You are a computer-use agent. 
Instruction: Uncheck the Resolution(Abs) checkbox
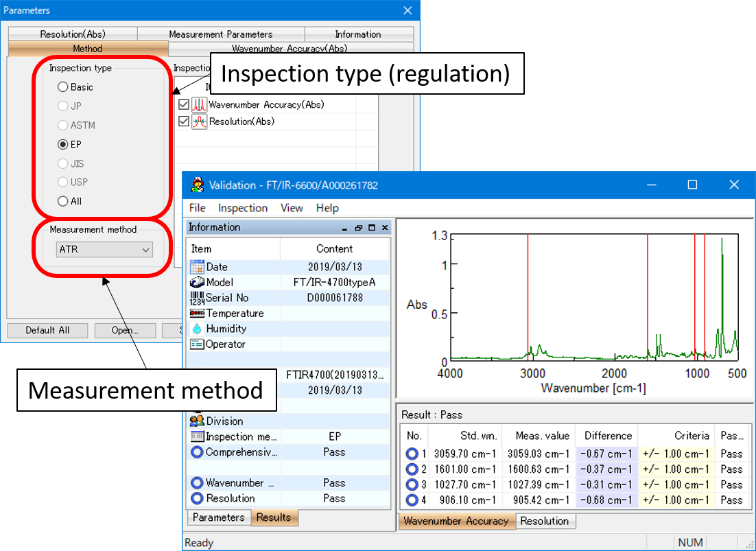pos(183,121)
